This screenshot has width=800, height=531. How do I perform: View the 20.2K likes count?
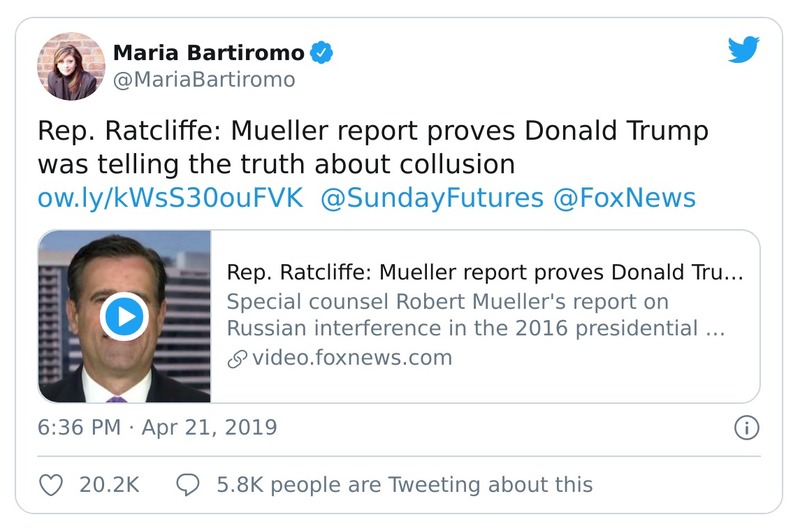coord(109,485)
